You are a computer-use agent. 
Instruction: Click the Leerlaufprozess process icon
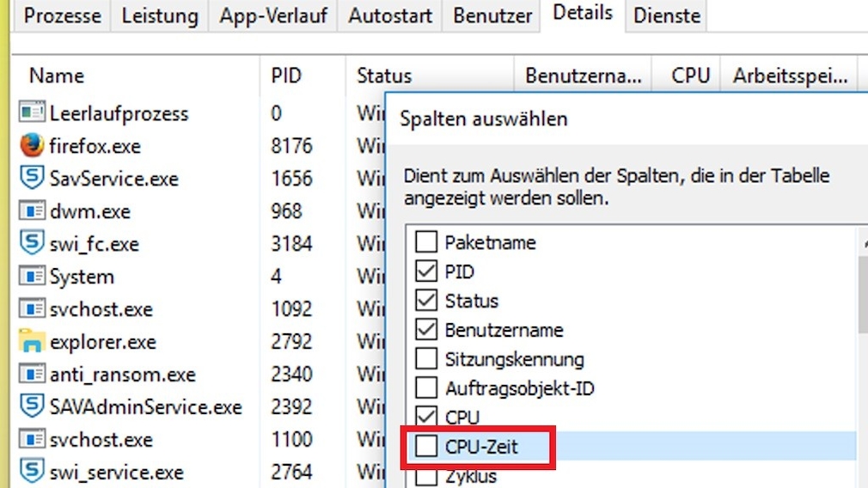click(32, 113)
